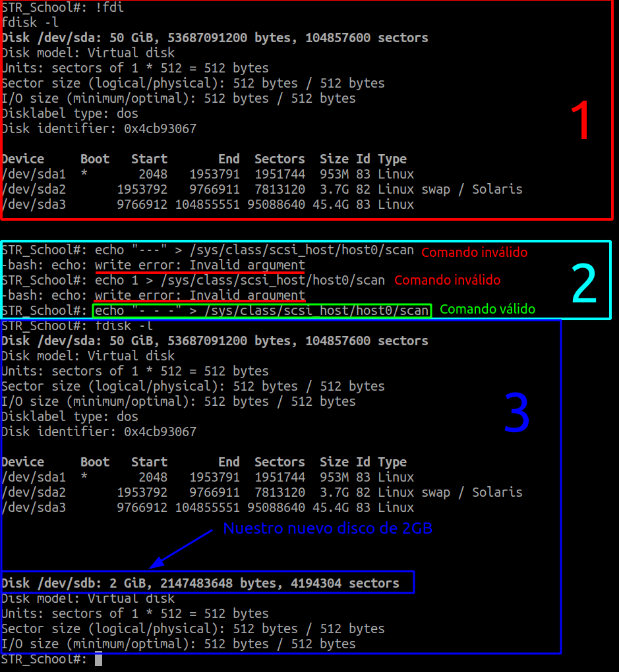Click "Disklabel type: dos" in first fdisk output
Image resolution: width=619 pixels, height=672 pixels.
(70, 113)
